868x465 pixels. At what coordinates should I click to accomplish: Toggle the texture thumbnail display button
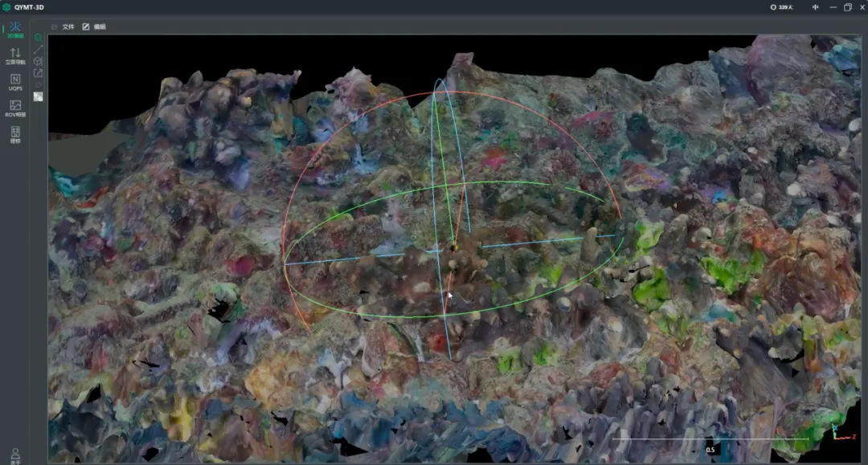(39, 96)
